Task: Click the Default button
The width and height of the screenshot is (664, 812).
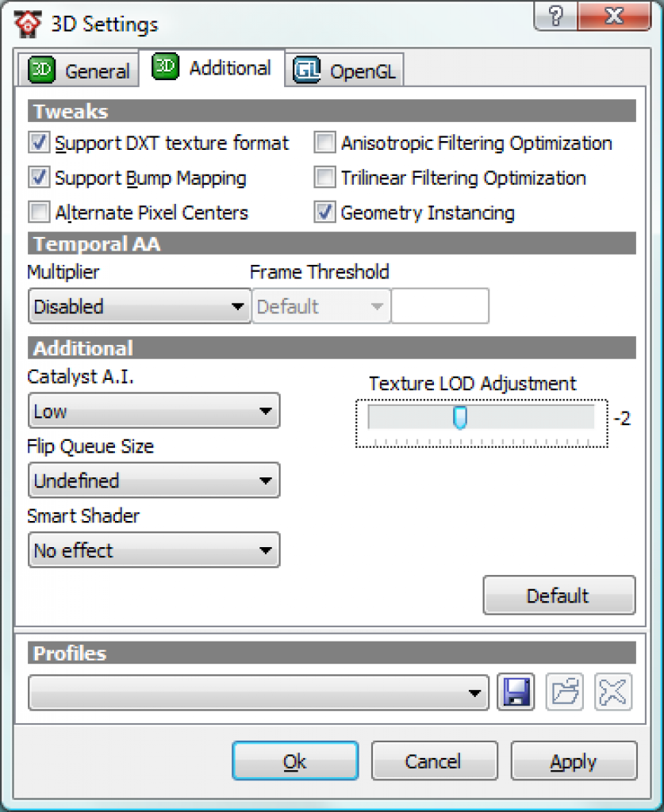Action: [x=559, y=596]
